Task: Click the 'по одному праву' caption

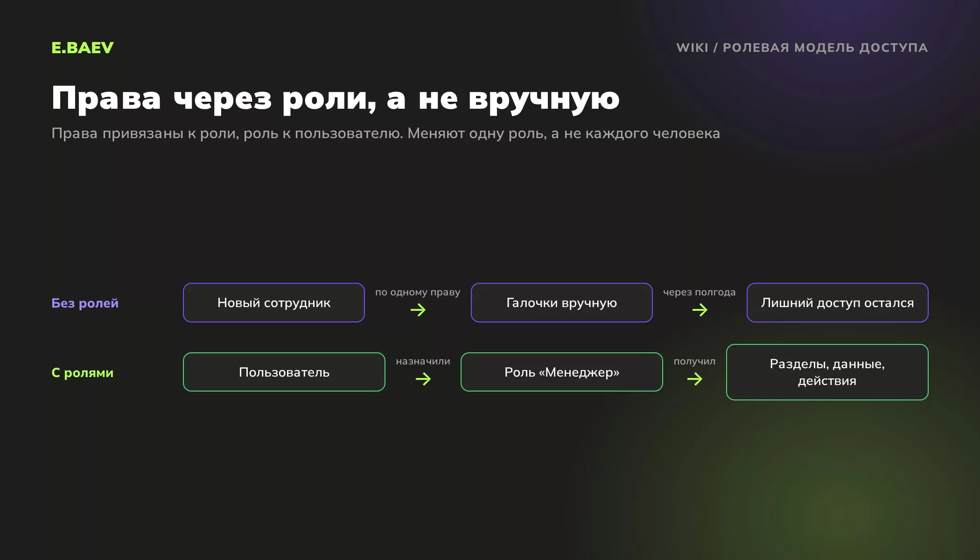Action: point(418,293)
